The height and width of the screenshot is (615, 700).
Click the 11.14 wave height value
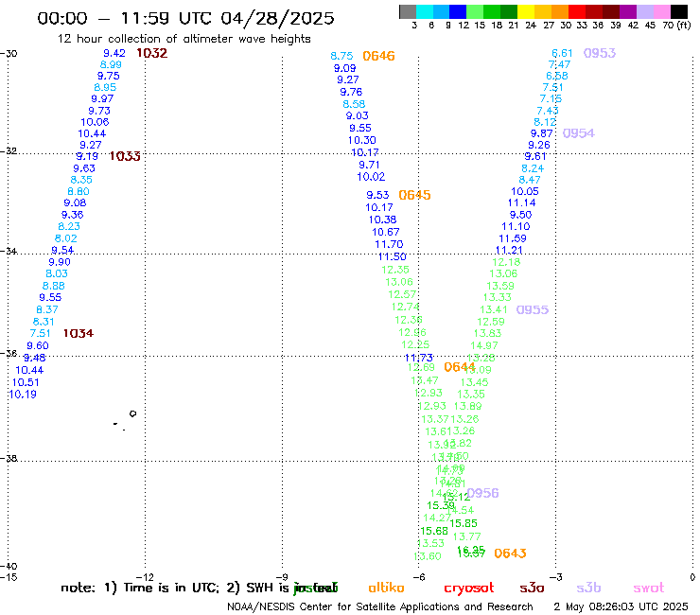(x=522, y=202)
